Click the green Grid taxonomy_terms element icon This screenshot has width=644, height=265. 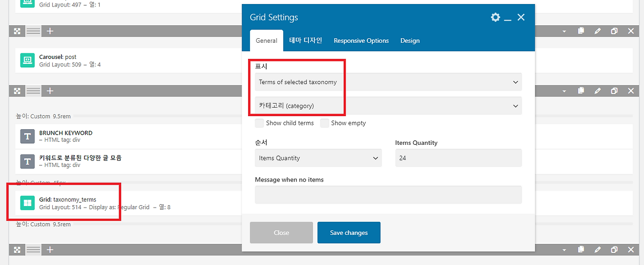(x=27, y=203)
